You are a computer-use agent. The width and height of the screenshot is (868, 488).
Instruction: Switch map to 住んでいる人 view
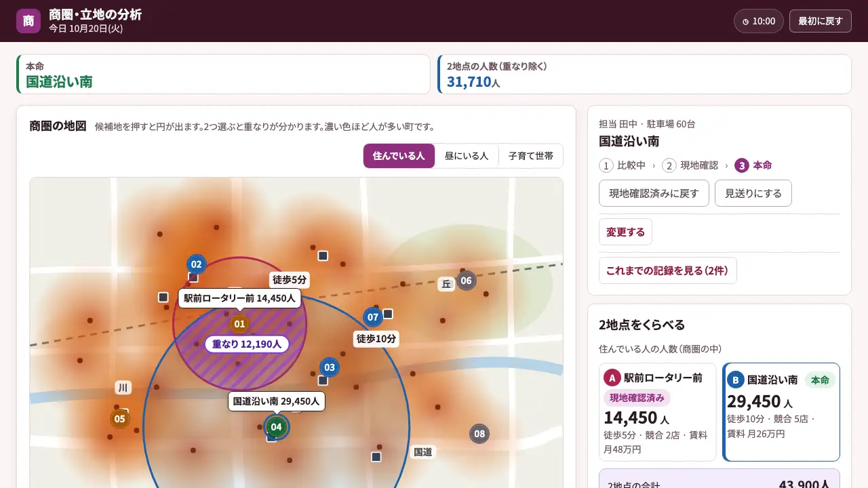click(399, 156)
